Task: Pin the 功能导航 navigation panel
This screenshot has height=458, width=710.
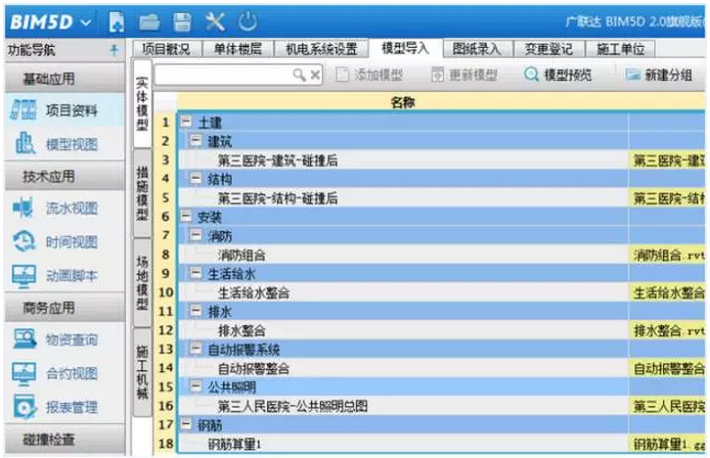Action: pyautogui.click(x=116, y=49)
